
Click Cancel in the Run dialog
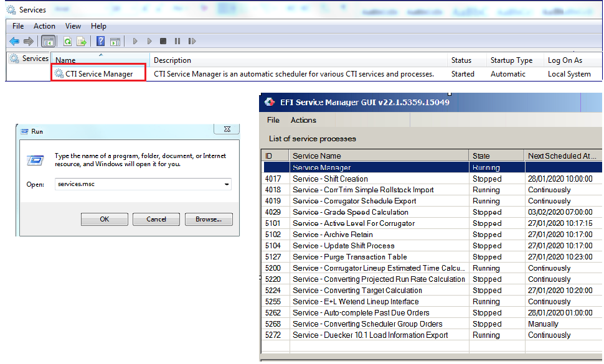pyautogui.click(x=156, y=219)
